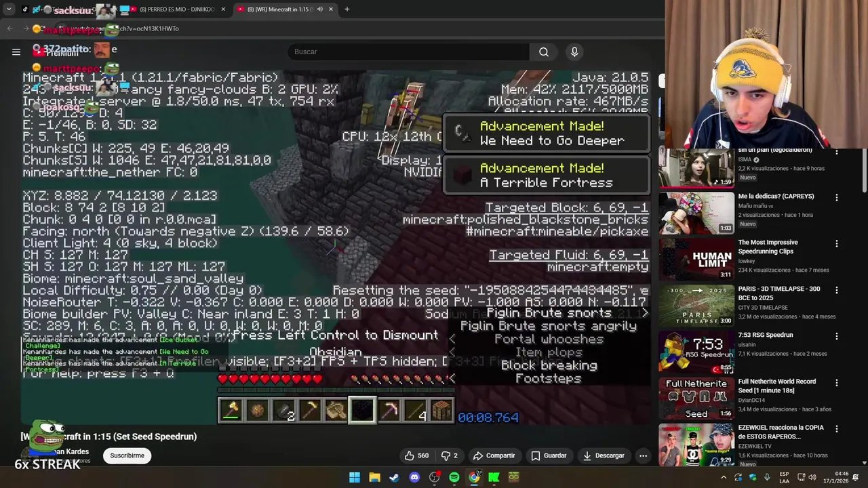Open the clock showing 04:46

click(836, 477)
